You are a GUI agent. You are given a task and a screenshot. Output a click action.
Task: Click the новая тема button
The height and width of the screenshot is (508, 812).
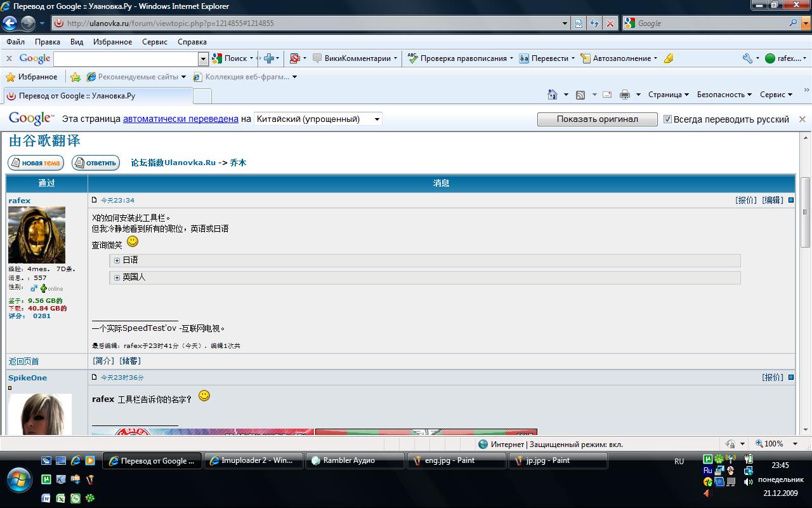(x=36, y=163)
